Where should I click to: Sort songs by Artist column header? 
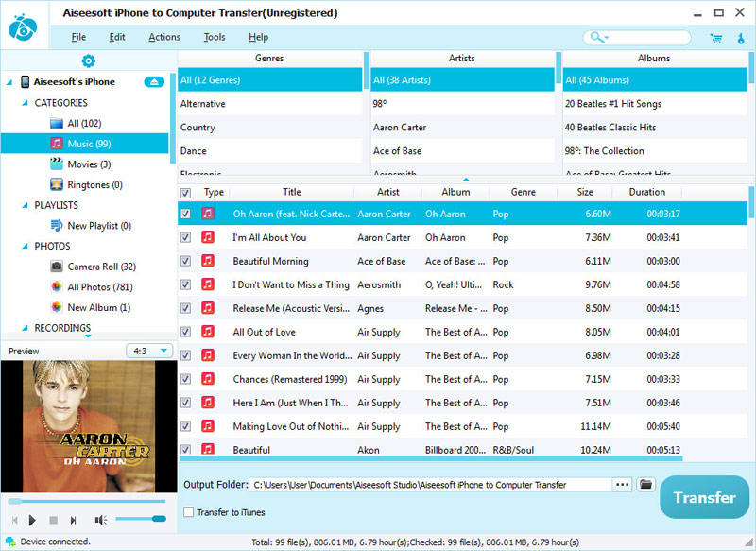(387, 192)
